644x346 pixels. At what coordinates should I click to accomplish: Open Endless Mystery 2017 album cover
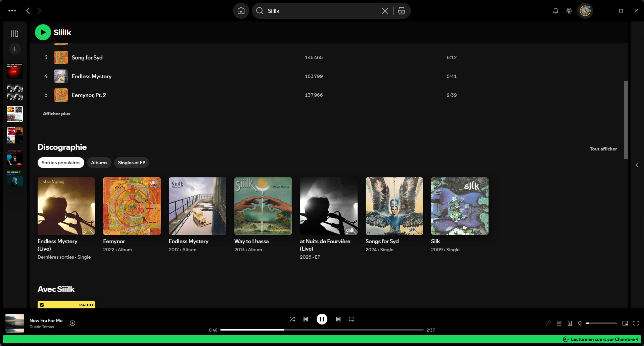pyautogui.click(x=197, y=206)
